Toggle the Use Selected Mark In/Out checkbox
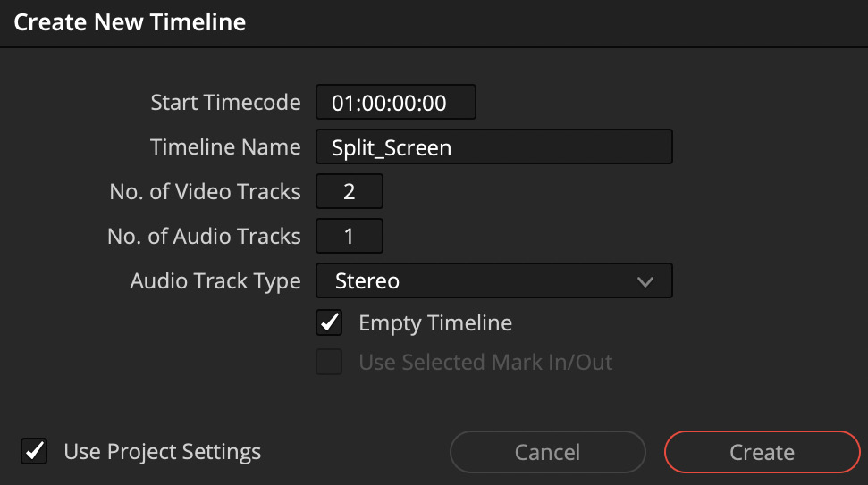This screenshot has width=868, height=485. 329,363
